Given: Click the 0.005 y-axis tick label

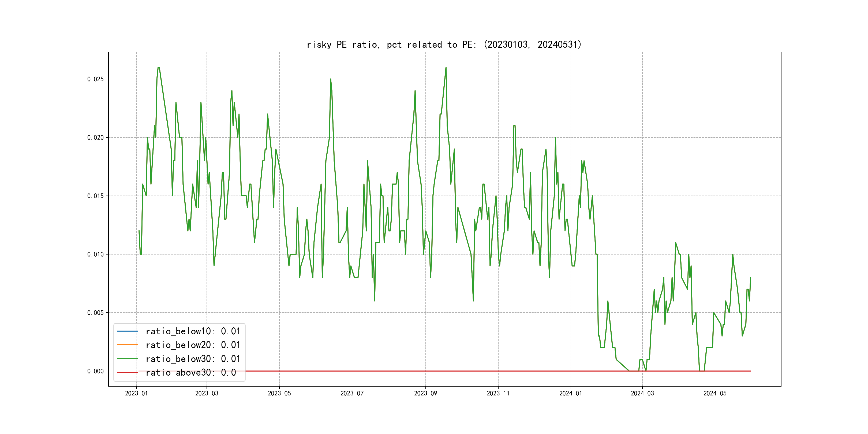Looking at the screenshot, I should [95, 313].
